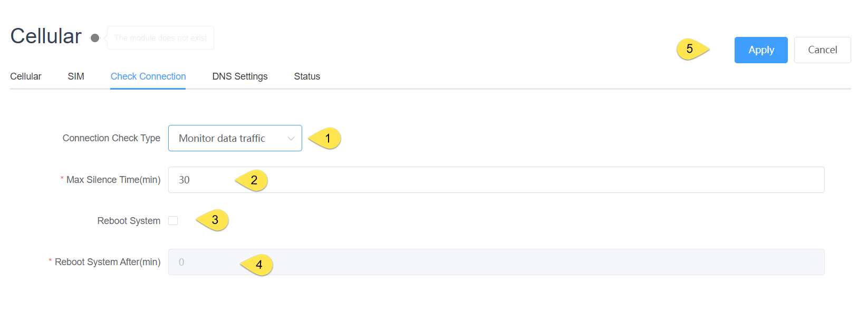Open the Connection Check Type dropdown

coord(227,138)
